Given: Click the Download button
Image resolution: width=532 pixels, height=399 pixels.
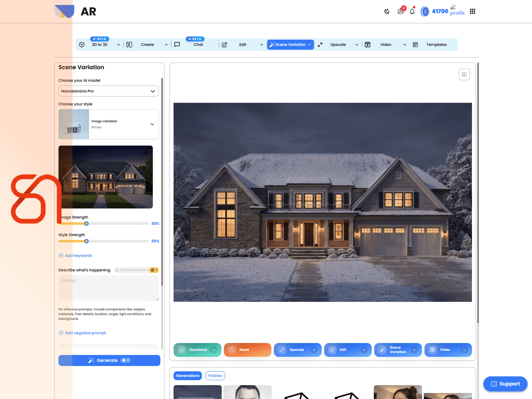Looking at the screenshot, I should point(197,350).
